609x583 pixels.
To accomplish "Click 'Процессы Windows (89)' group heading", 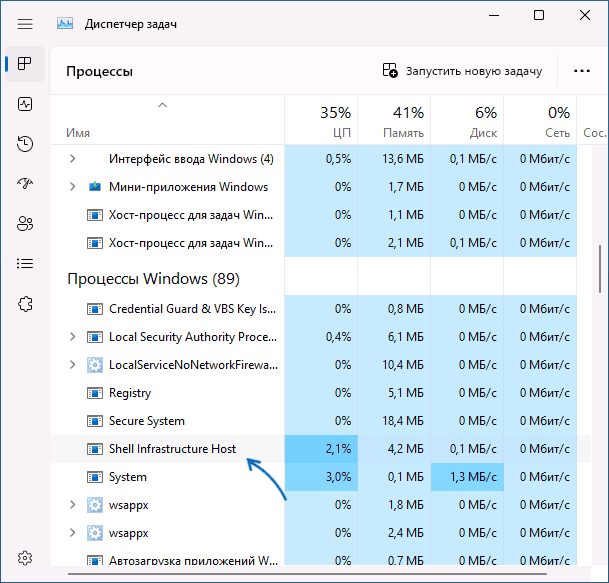I will (153, 279).
